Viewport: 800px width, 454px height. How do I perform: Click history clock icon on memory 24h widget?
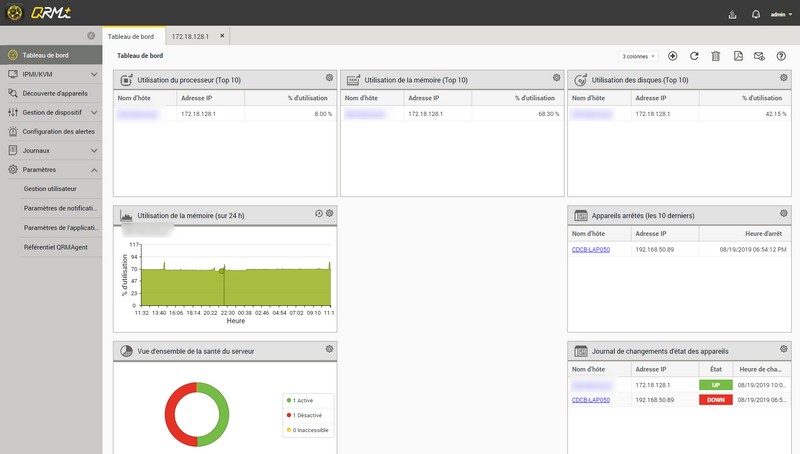pyautogui.click(x=318, y=213)
